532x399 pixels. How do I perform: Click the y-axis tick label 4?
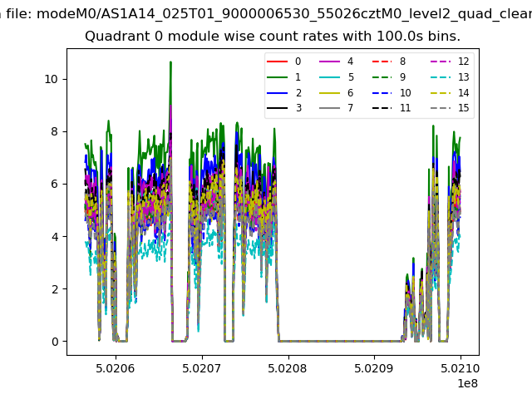click(55, 237)
